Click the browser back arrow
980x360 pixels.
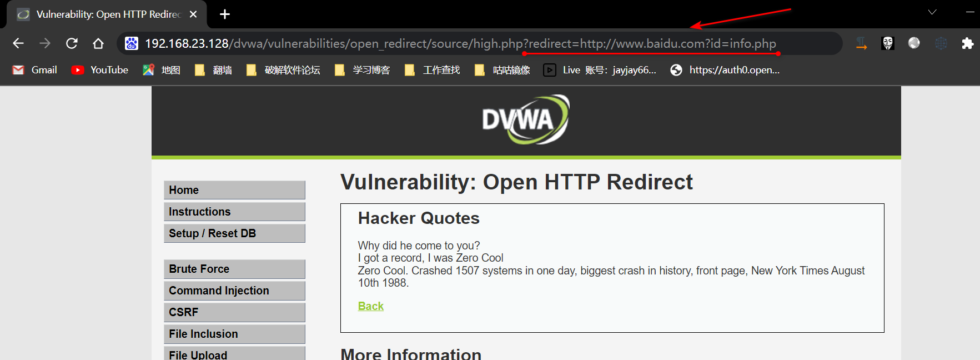[x=18, y=43]
